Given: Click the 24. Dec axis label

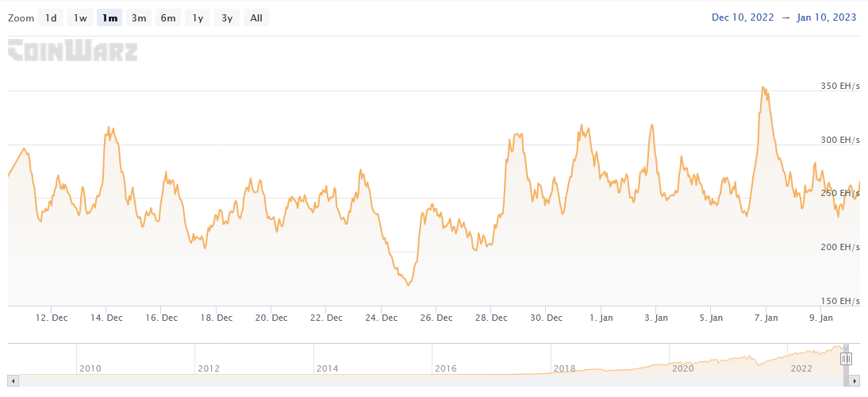Looking at the screenshot, I should (x=382, y=318).
